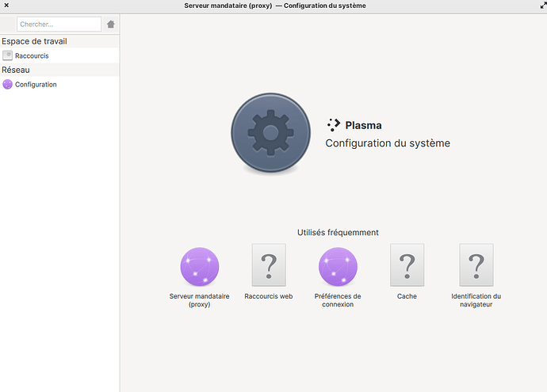This screenshot has width=547, height=392.
Task: Click the Identification du navigateur label
Action: pos(476,300)
